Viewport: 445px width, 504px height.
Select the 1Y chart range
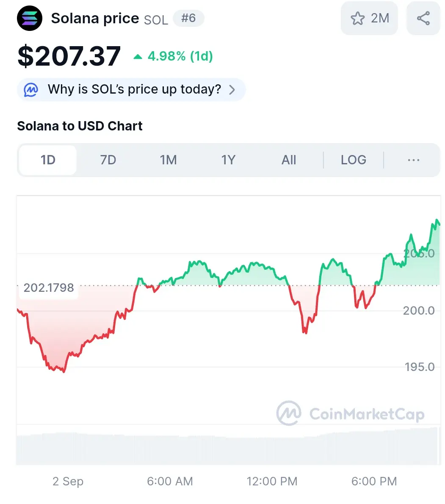(x=229, y=160)
